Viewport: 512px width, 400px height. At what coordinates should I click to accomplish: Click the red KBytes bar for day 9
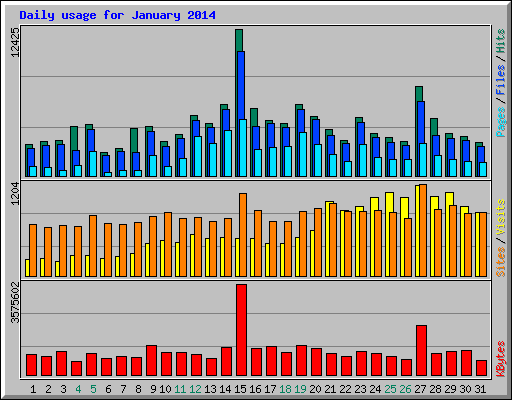click(x=152, y=361)
